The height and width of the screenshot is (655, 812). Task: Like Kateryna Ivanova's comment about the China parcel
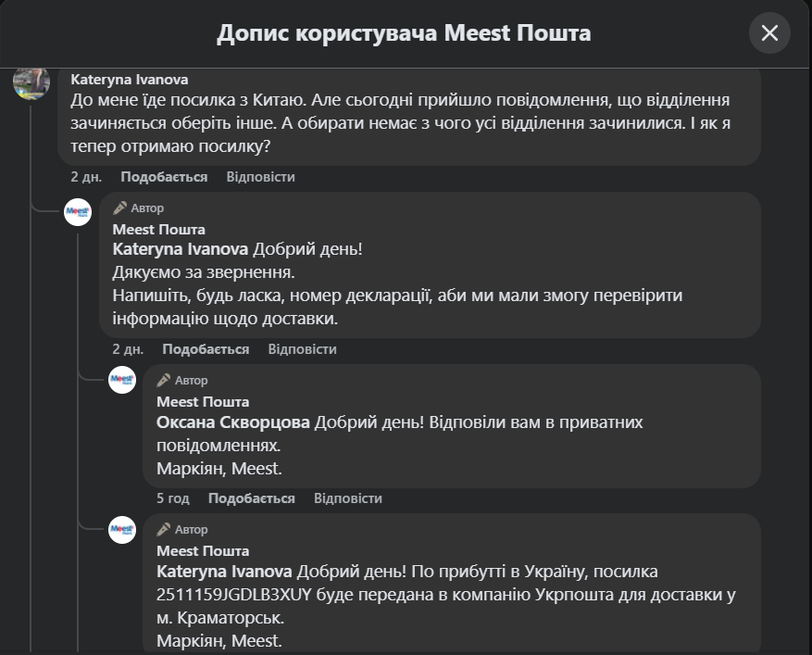[164, 177]
